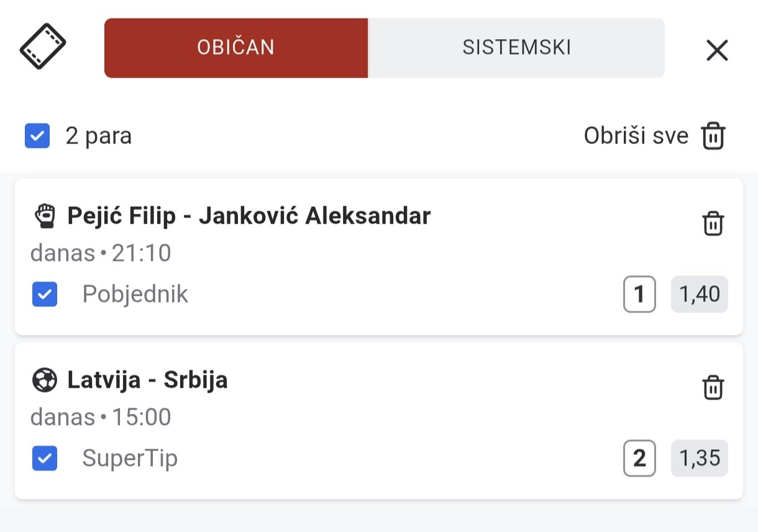Click the 1,35 odds button
The image size is (758, 532).
[700, 459]
